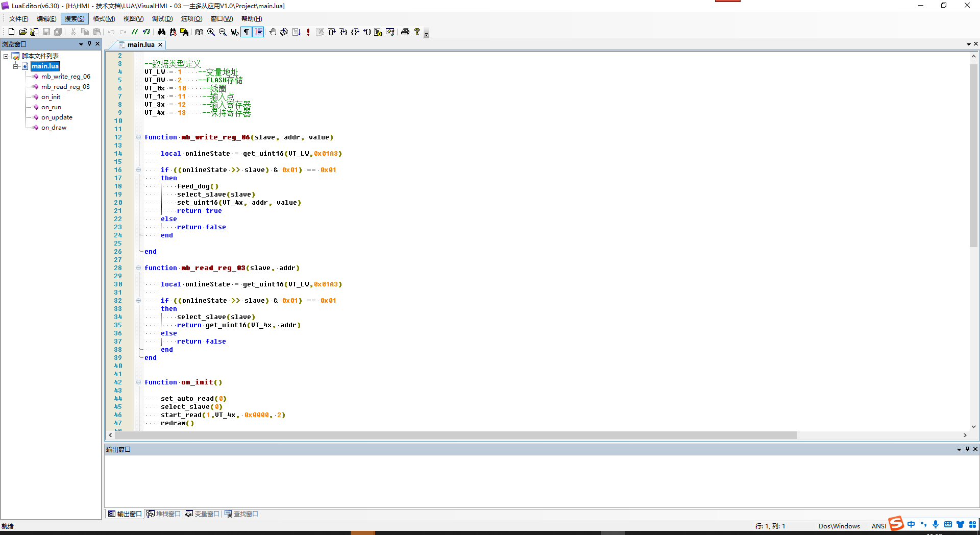Viewport: 980px width, 535px height.
Task: Open toolbar overflow options arrow
Action: [x=427, y=34]
